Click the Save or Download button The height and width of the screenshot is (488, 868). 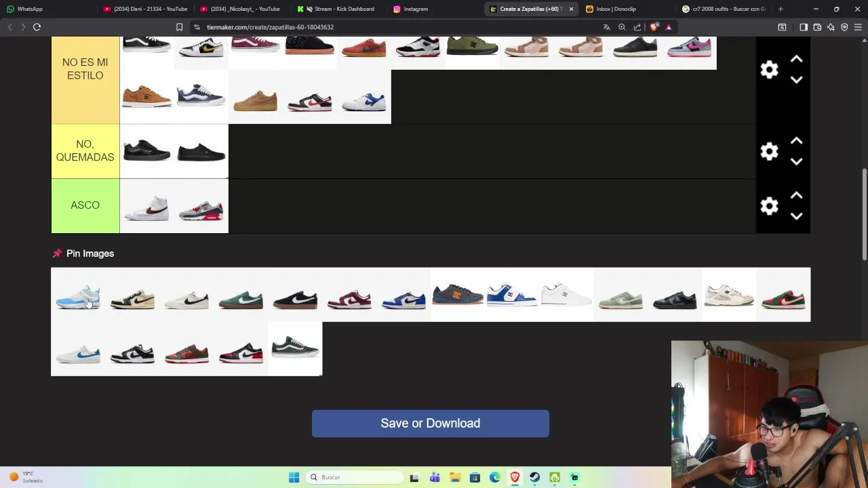pos(431,423)
